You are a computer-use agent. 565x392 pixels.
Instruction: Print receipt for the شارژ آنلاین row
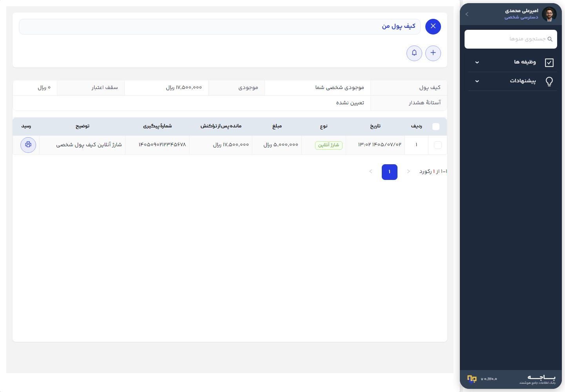(28, 145)
